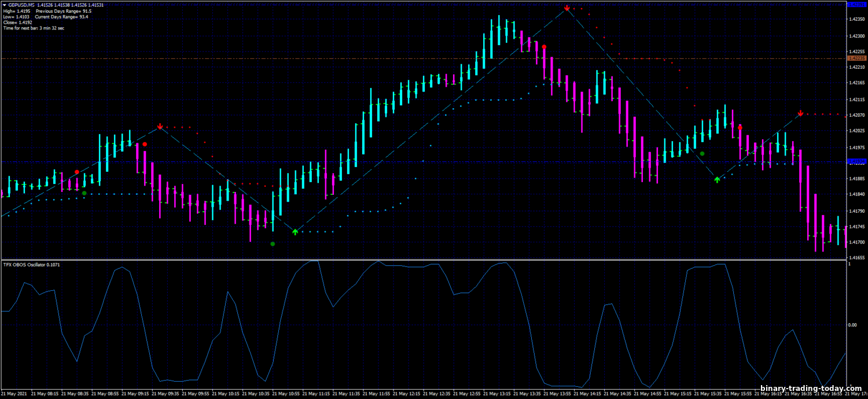Click the green up arrow above 15:35
868x399 pixels.
coord(717,180)
